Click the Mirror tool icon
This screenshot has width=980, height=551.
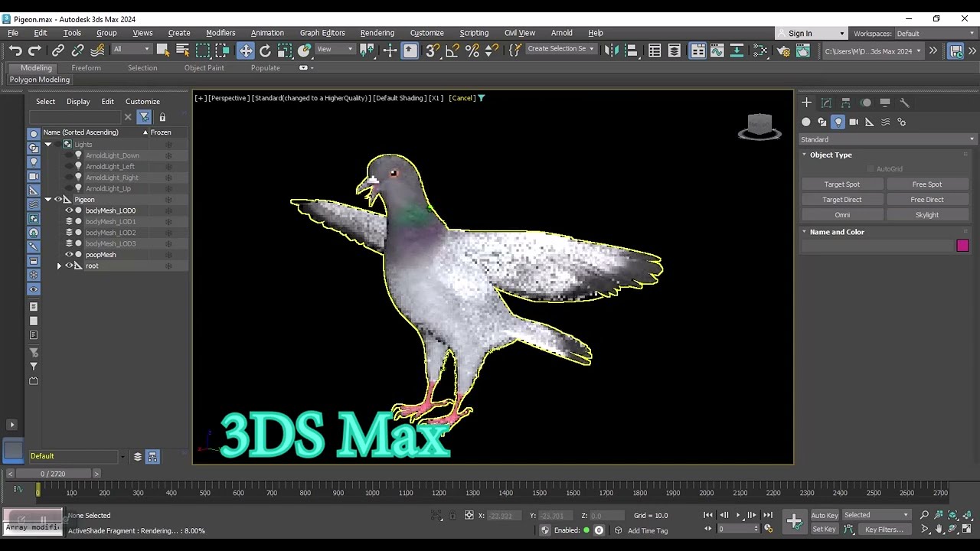point(611,51)
